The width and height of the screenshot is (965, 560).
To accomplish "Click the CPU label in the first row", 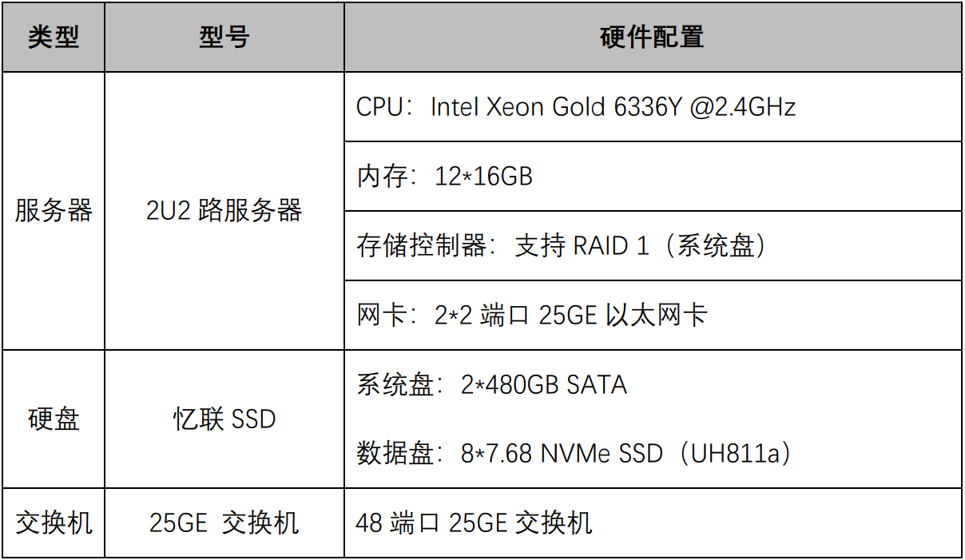I will pos(379,107).
